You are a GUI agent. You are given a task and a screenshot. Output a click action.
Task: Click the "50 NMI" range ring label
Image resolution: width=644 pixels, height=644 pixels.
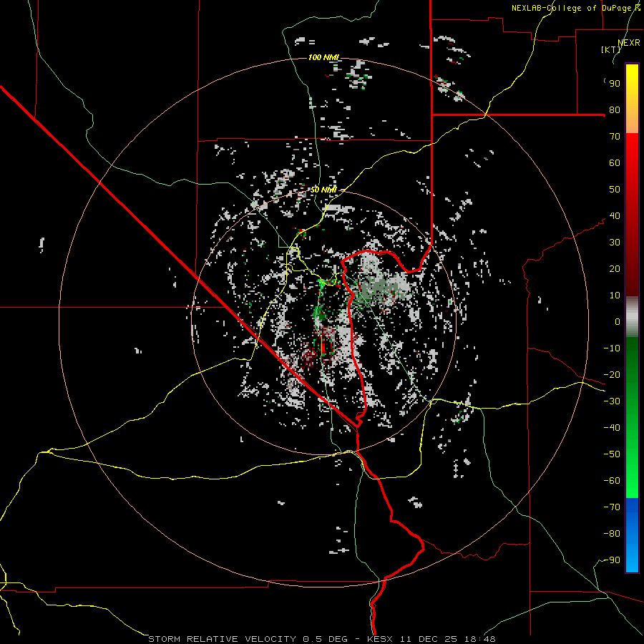coord(323,190)
